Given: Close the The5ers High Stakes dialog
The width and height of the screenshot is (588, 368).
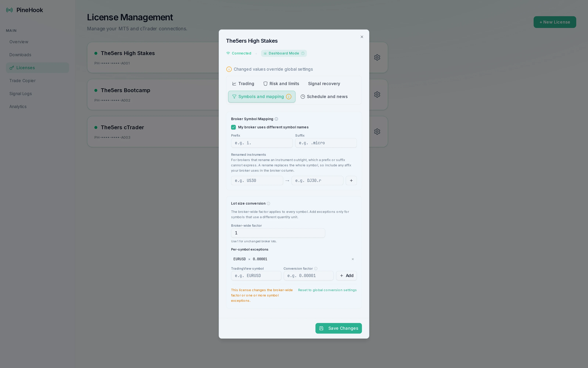Looking at the screenshot, I should click(362, 37).
